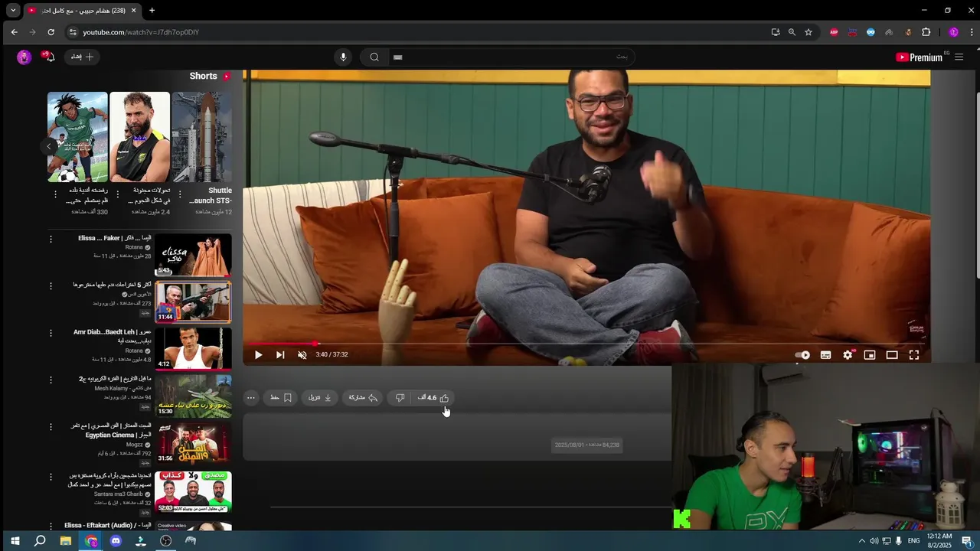Open Amr Diab Baedt Leh title

point(113,336)
